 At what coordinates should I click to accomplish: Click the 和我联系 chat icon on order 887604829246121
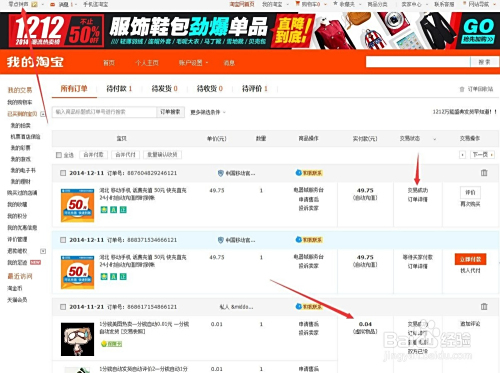point(309,173)
